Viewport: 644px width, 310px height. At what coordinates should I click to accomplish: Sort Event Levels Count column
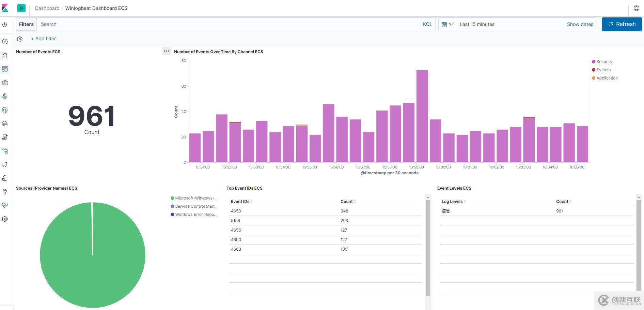[x=564, y=202]
